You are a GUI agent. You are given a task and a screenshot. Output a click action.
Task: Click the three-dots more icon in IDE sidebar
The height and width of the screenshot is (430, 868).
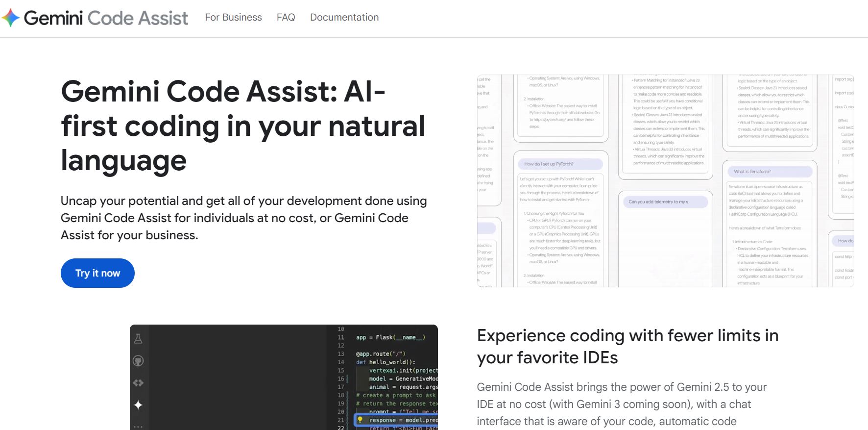click(x=138, y=426)
